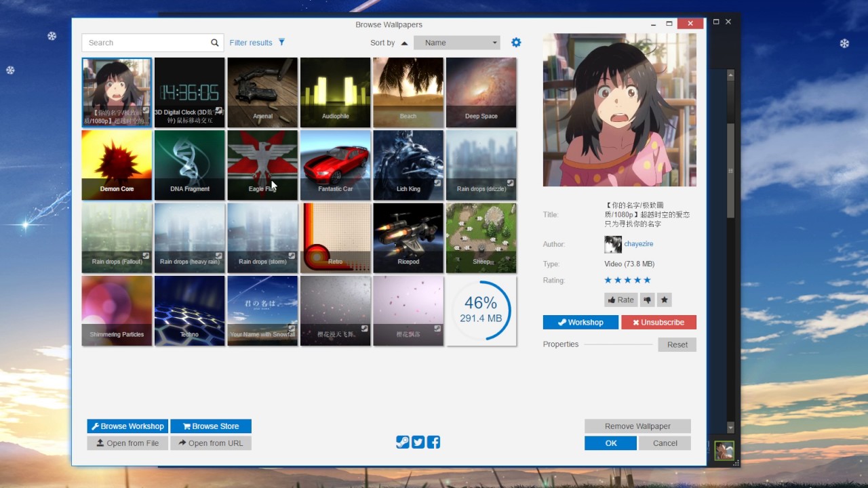Screen dimensions: 868x488
Task: Click the Browse Wallpapers title text
Action: coord(389,24)
